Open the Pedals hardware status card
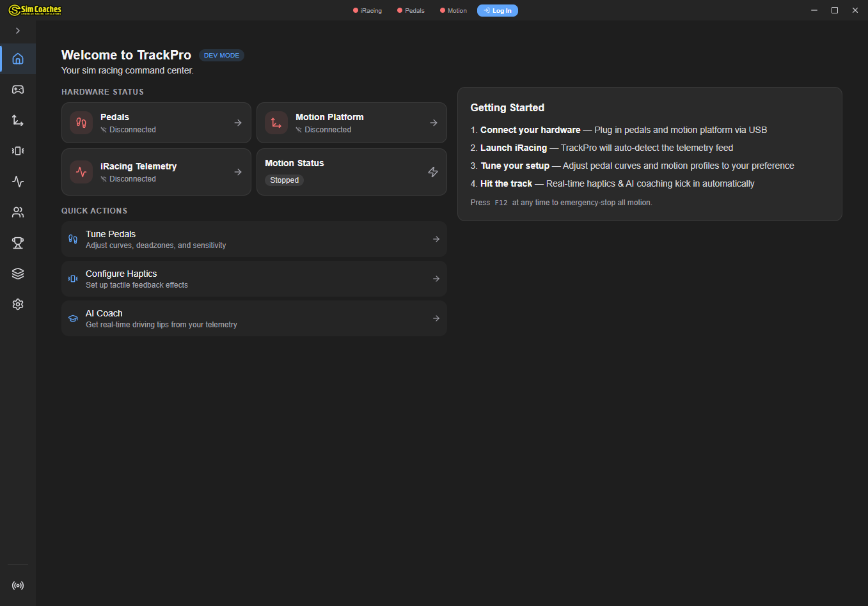Screen dimensions: 868x606 156,123
